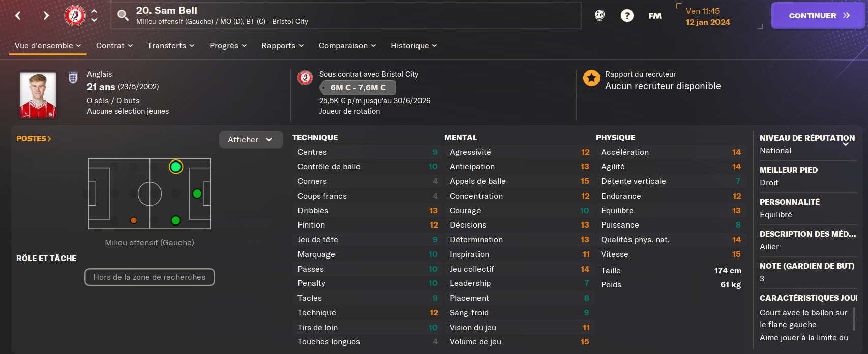
Task: Go forward with the right arrow
Action: (46, 15)
